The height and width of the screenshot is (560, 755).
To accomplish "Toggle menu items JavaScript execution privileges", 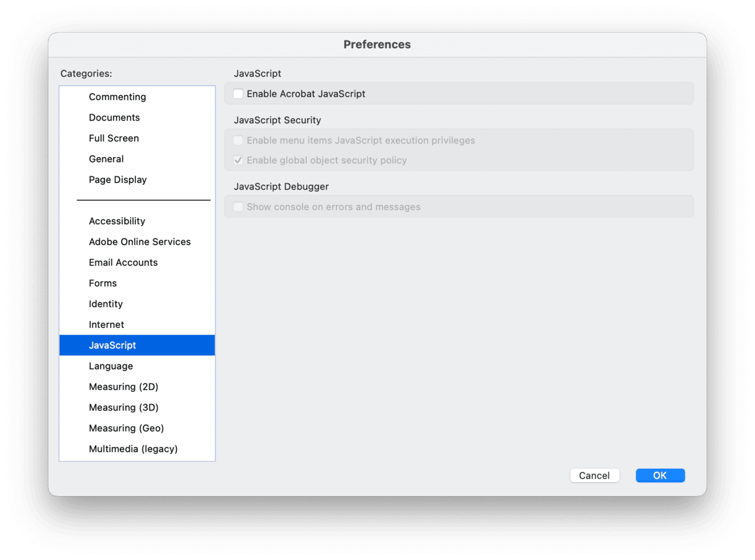I will pos(238,140).
